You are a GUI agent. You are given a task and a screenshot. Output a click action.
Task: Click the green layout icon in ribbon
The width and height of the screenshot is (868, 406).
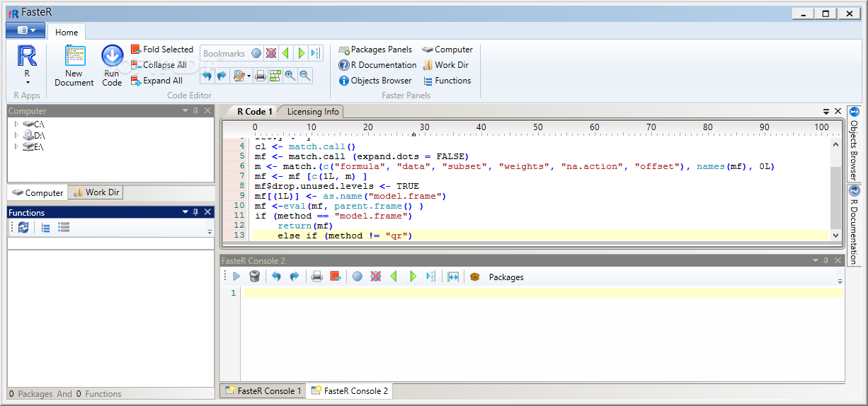[275, 76]
